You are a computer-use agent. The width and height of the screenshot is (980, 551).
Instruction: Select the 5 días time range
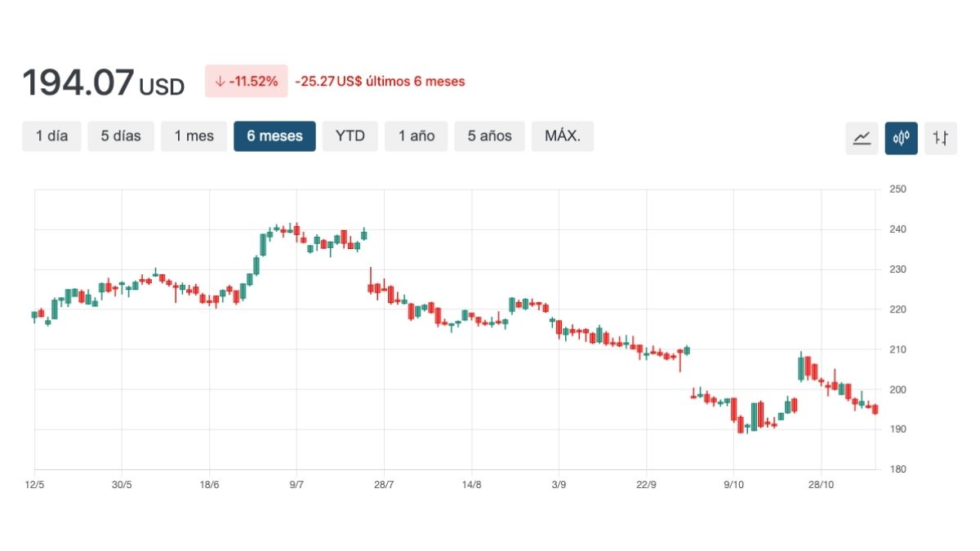click(x=121, y=136)
